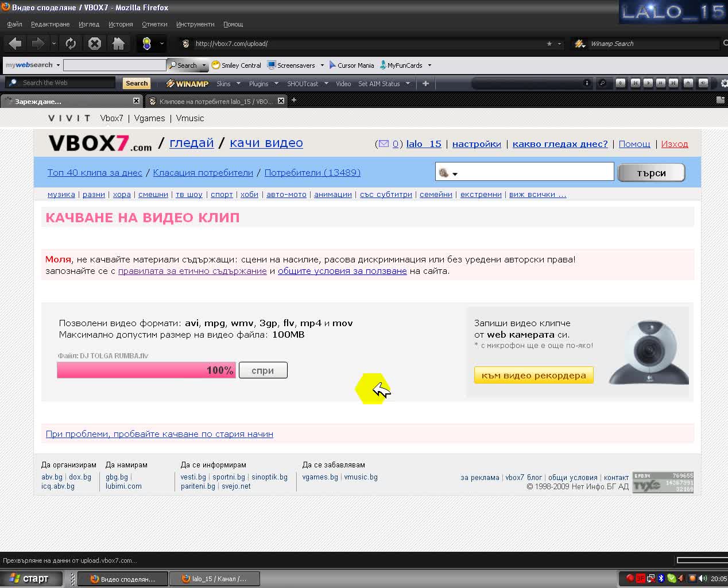This screenshot has height=588, width=728.
Task: Open a new tab with the plus button
Action: coord(294,100)
